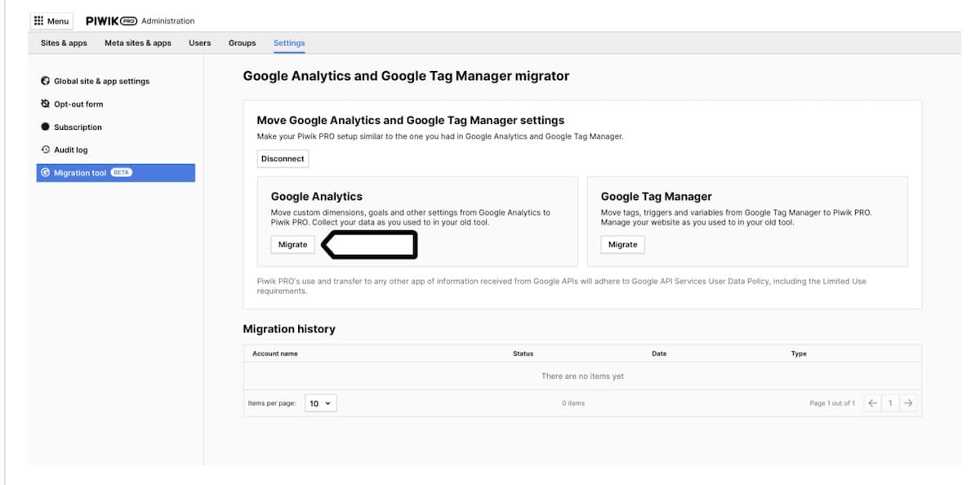Click the Audit log history icon
The height and width of the screenshot is (485, 980).
tap(45, 150)
